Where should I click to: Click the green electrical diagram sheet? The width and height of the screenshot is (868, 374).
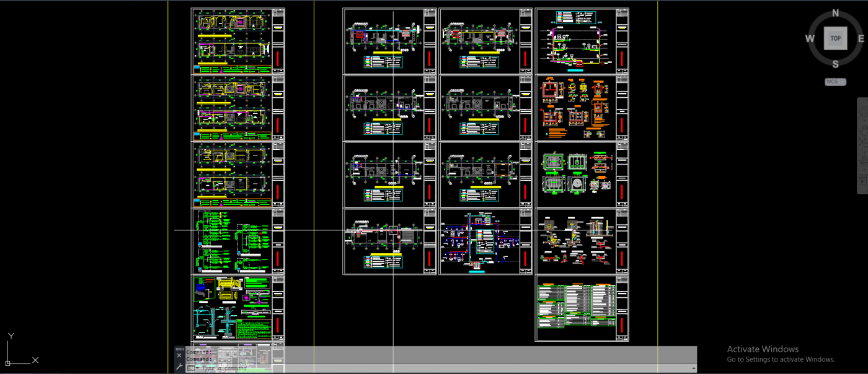237,241
